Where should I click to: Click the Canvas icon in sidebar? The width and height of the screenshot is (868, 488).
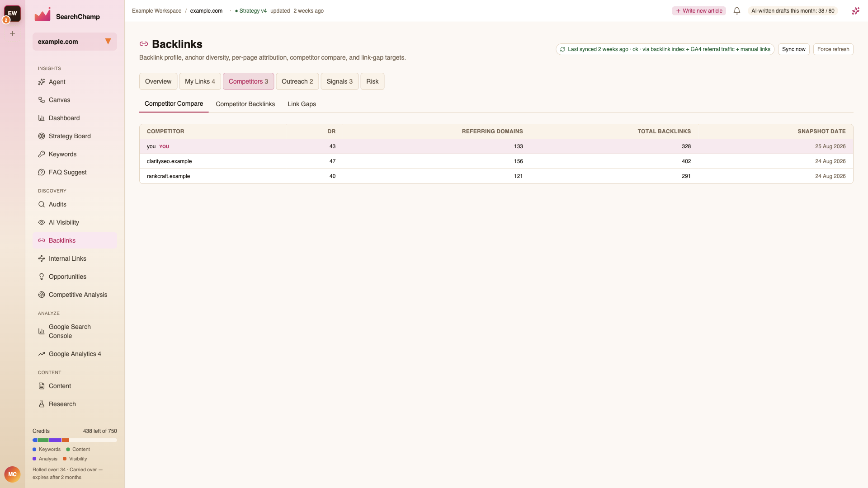click(42, 100)
